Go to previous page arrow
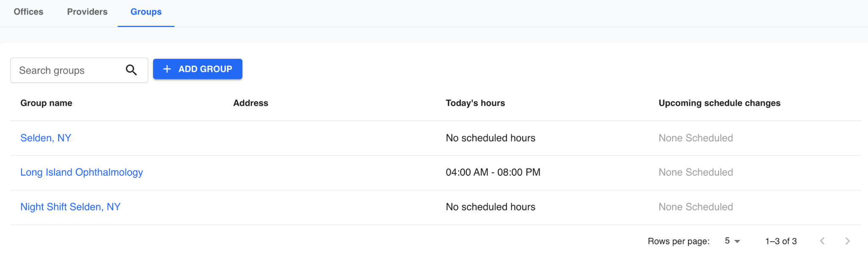 point(822,241)
